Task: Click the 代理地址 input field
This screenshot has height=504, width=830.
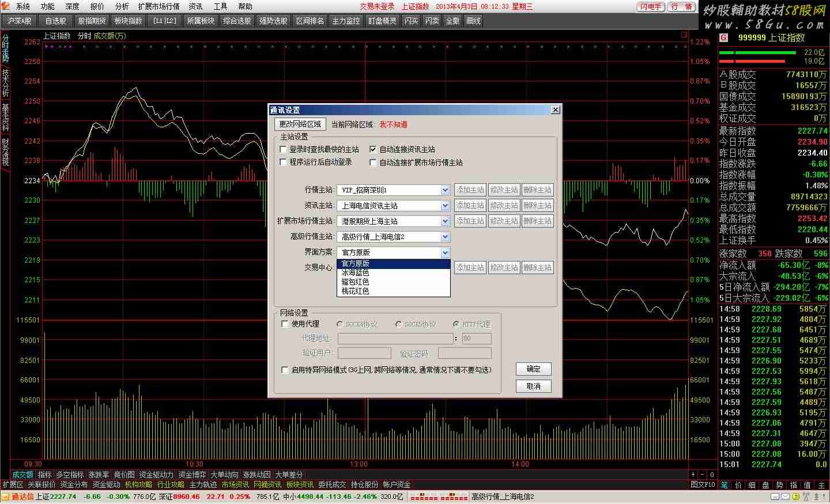Action: pos(395,339)
